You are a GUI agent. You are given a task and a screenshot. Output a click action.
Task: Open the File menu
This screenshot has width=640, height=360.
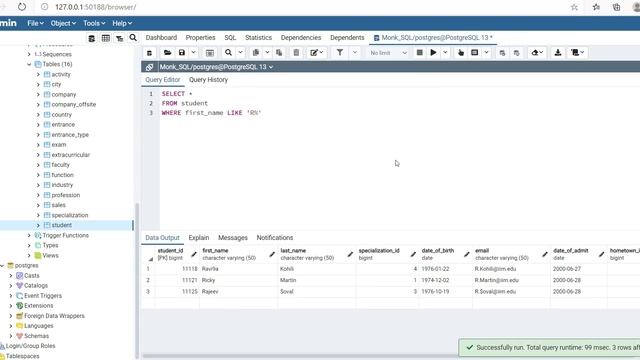36,23
